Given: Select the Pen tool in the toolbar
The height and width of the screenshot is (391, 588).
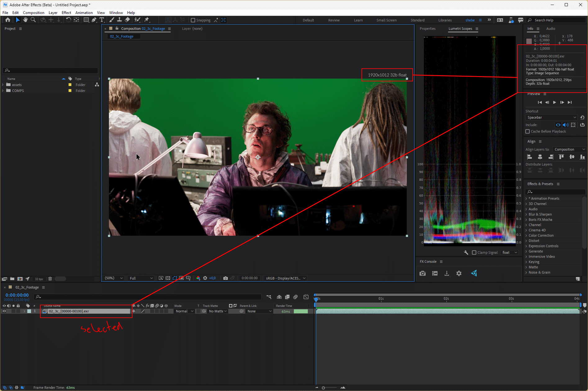Looking at the screenshot, I should 94,20.
